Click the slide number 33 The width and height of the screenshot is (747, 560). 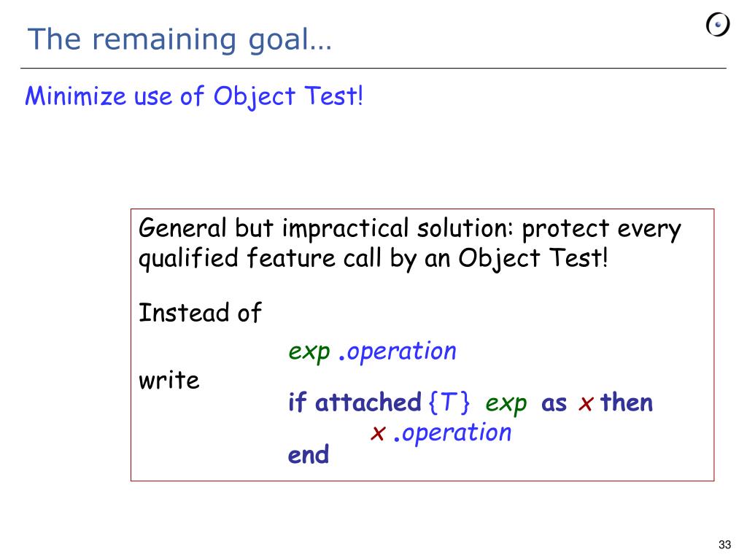(724, 544)
